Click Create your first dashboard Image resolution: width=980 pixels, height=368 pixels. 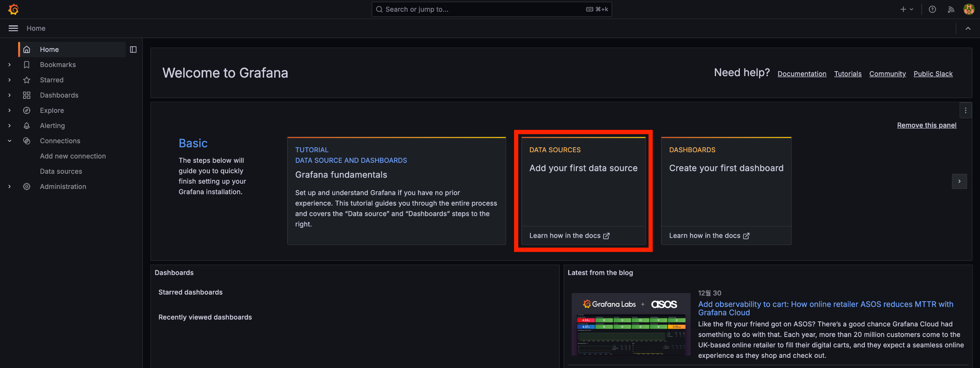726,168
